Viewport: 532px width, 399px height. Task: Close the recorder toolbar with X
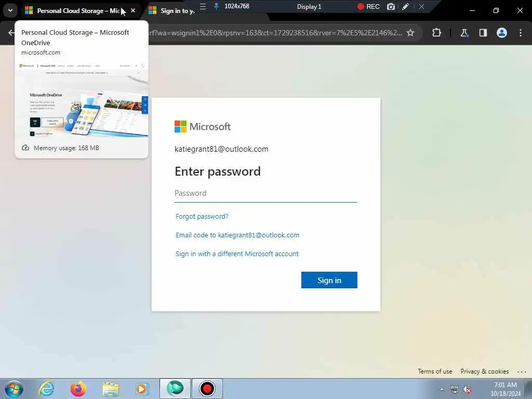pyautogui.click(x=421, y=6)
